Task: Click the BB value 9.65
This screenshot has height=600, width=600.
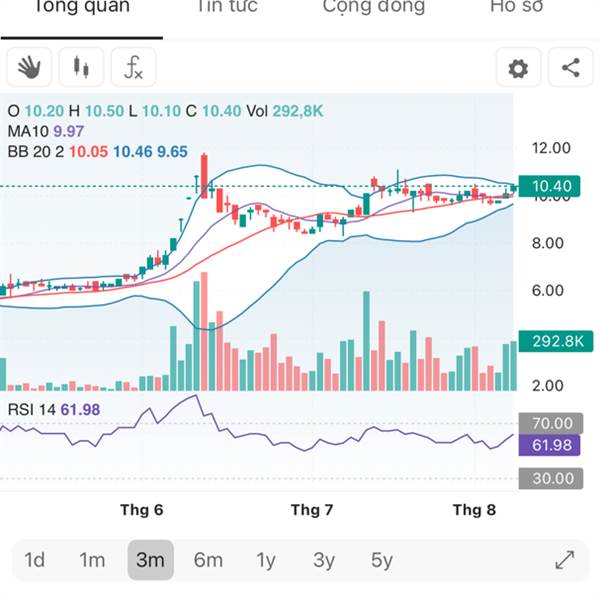Action: [172, 152]
